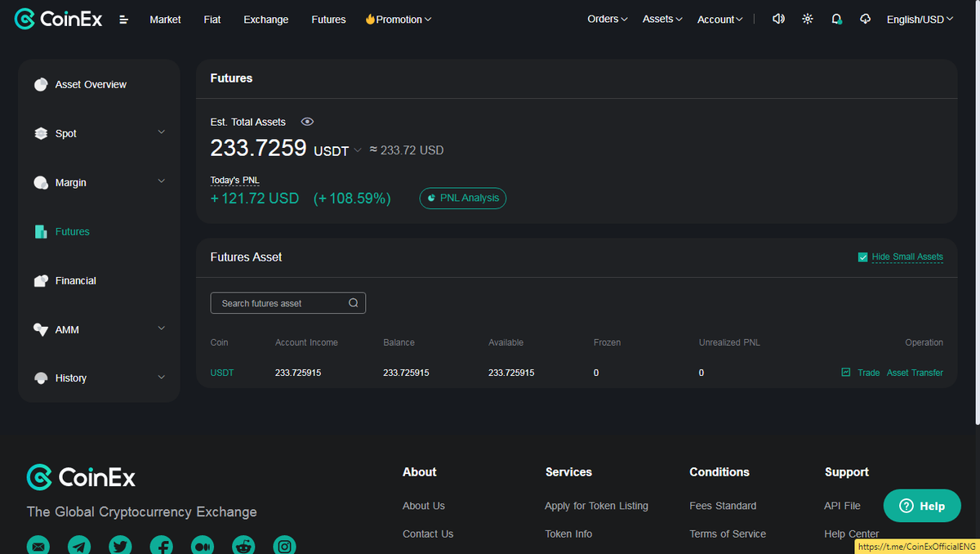This screenshot has width=980, height=554.
Task: Open the hamburger menu icon beside CoinEx
Action: coord(123,20)
